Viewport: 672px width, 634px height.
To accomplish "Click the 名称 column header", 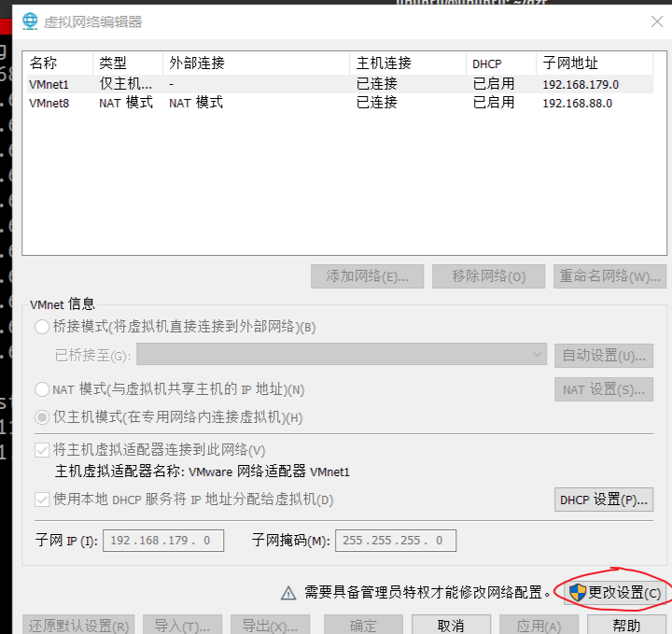I will click(58, 63).
